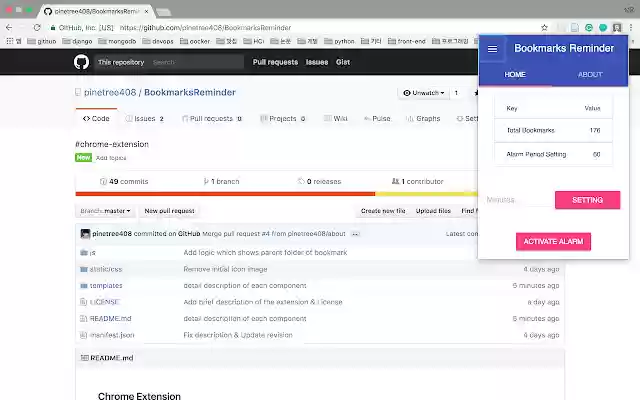Close the BookmarksReminder browser tab

(147, 11)
